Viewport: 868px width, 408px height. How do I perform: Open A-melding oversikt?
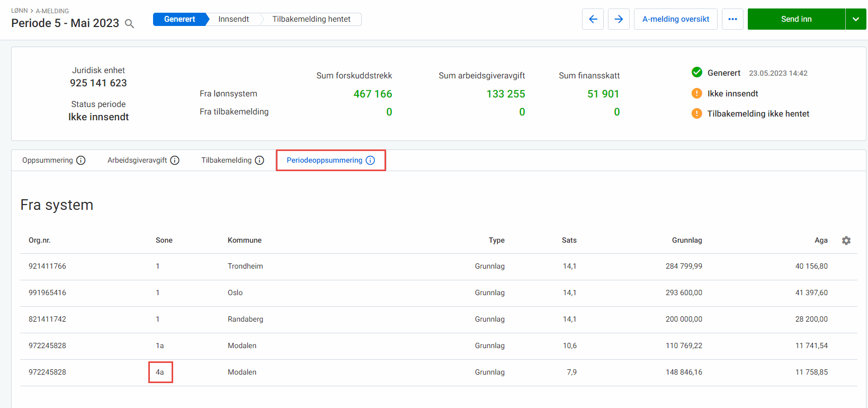click(675, 19)
